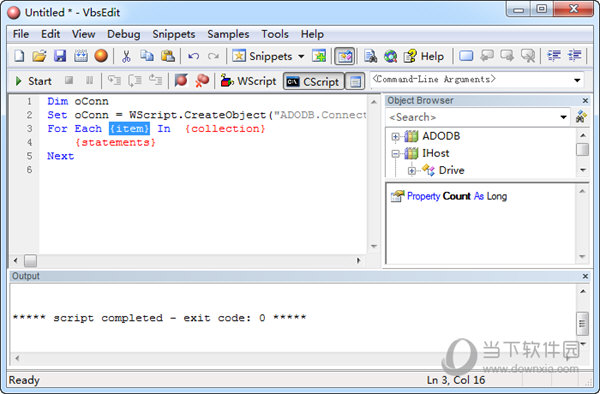Decrease indent of selected lines

554,56
